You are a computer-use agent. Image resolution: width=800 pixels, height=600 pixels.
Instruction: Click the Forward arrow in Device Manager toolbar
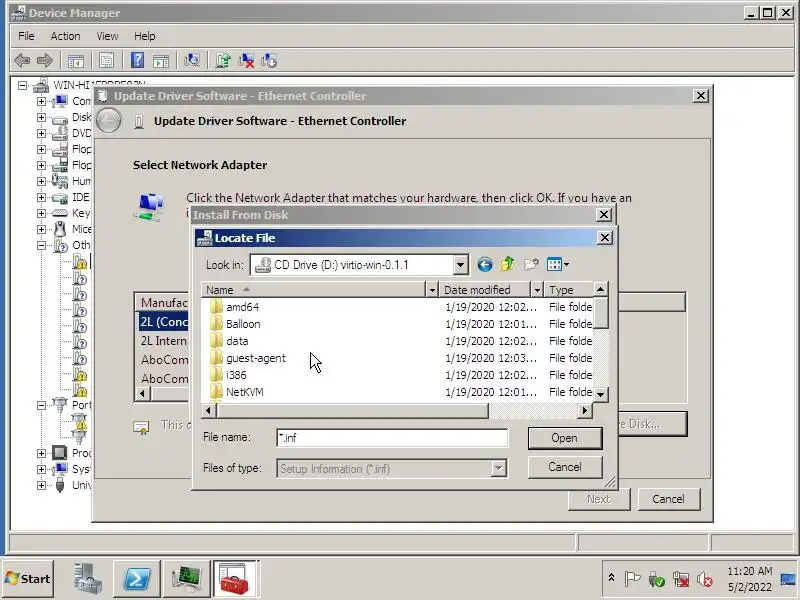[x=45, y=61]
